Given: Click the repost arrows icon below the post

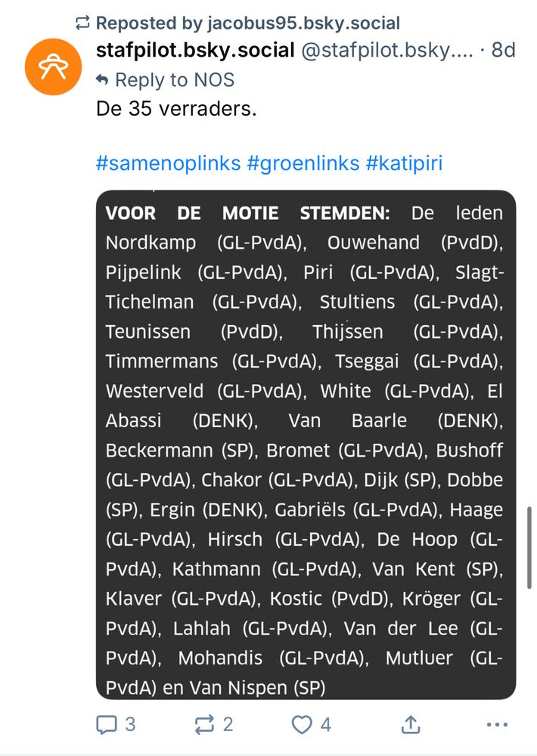Looking at the screenshot, I should [204, 725].
